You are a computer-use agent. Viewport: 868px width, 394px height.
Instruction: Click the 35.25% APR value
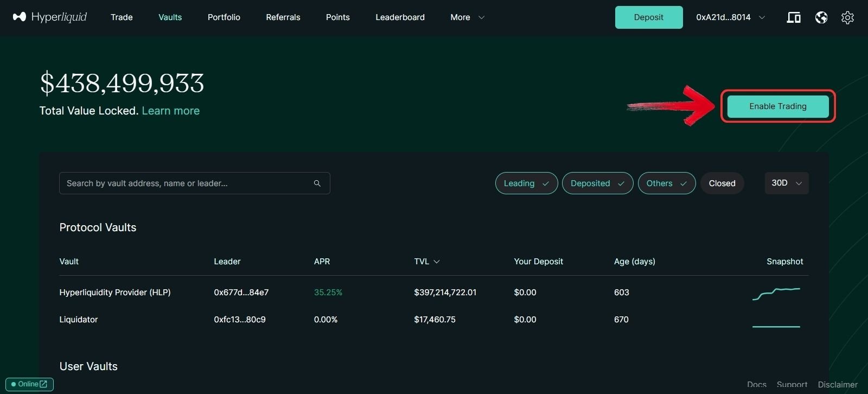pyautogui.click(x=328, y=293)
